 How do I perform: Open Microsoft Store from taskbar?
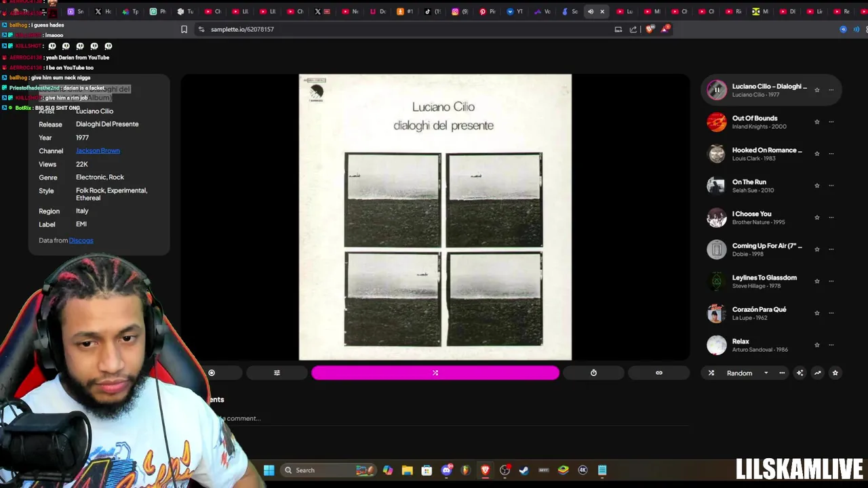[427, 470]
